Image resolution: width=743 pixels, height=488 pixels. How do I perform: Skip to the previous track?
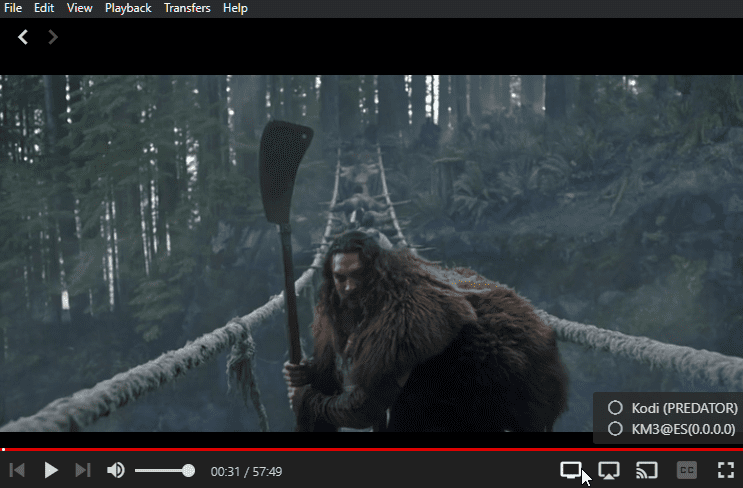point(17,470)
